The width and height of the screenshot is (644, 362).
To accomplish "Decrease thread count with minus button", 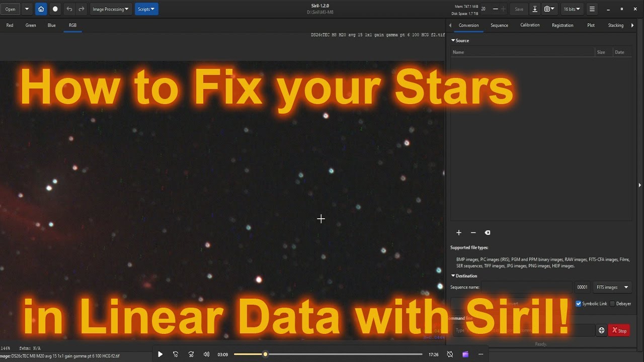I will tap(496, 9).
